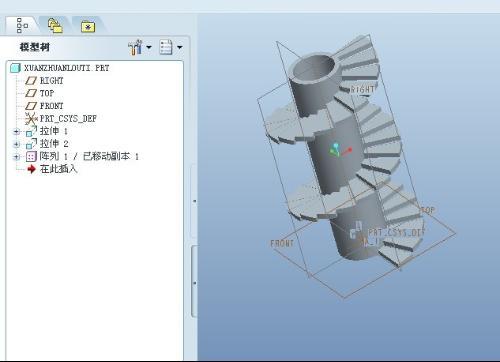Select the 在此插入 insert-here red arrow marker
500x362 pixels.
tap(31, 169)
